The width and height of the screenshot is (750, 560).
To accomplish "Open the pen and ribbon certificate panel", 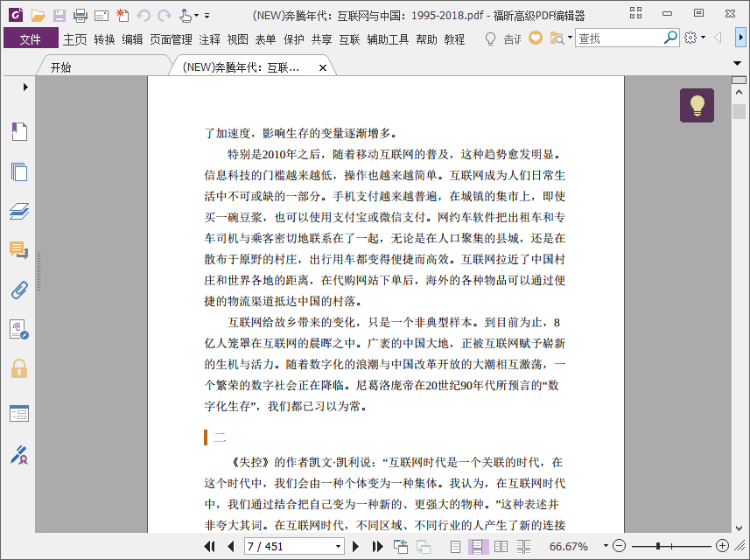I will click(x=19, y=455).
